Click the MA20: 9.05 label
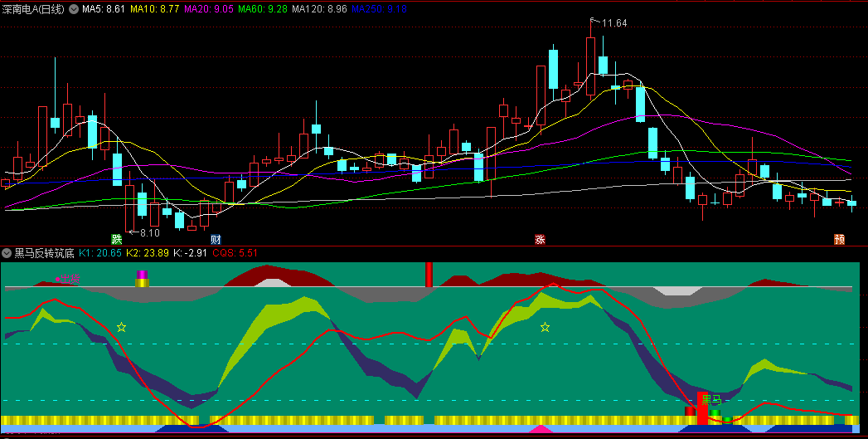 [209, 9]
